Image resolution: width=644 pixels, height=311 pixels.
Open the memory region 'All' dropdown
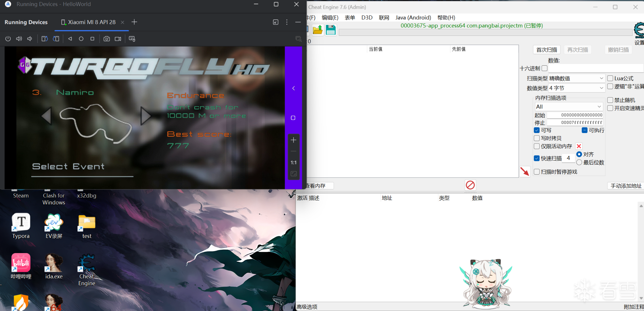pyautogui.click(x=569, y=107)
